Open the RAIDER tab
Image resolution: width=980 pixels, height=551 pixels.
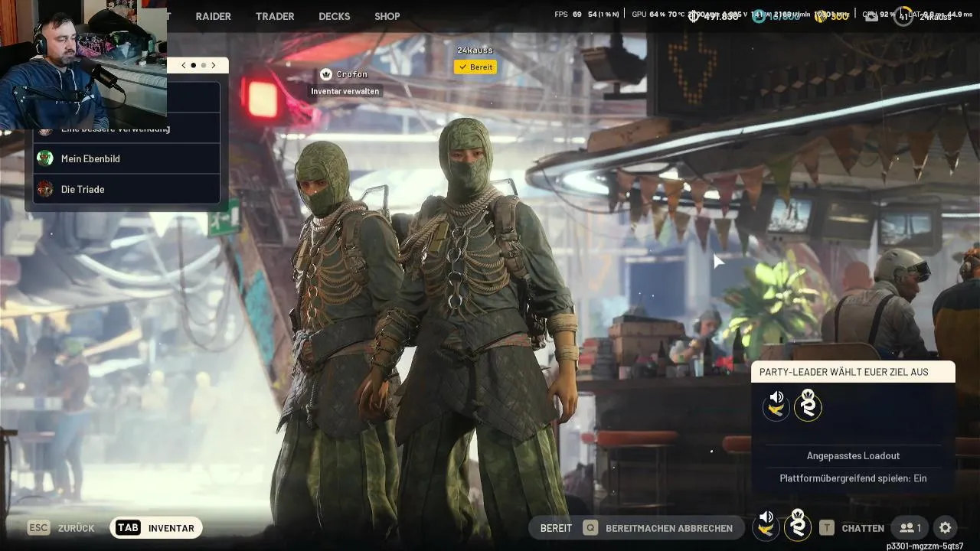213,16
